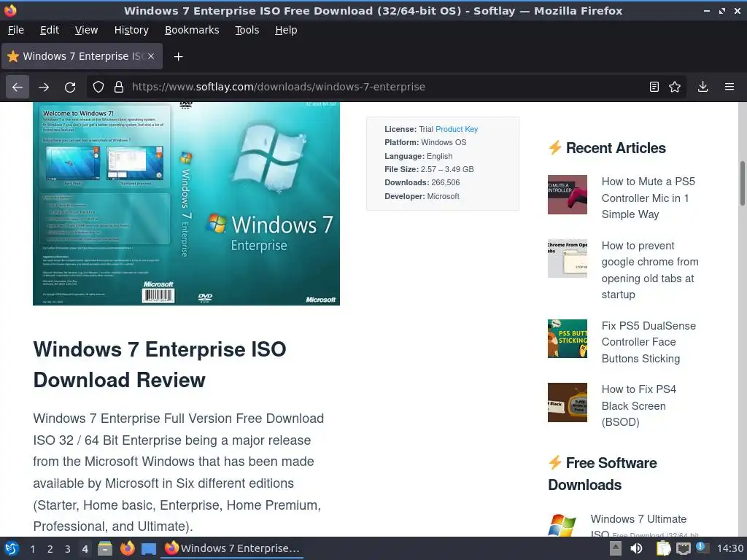Select Windows 7 Enterprise taskbar window button
747x560 pixels.
click(x=232, y=548)
